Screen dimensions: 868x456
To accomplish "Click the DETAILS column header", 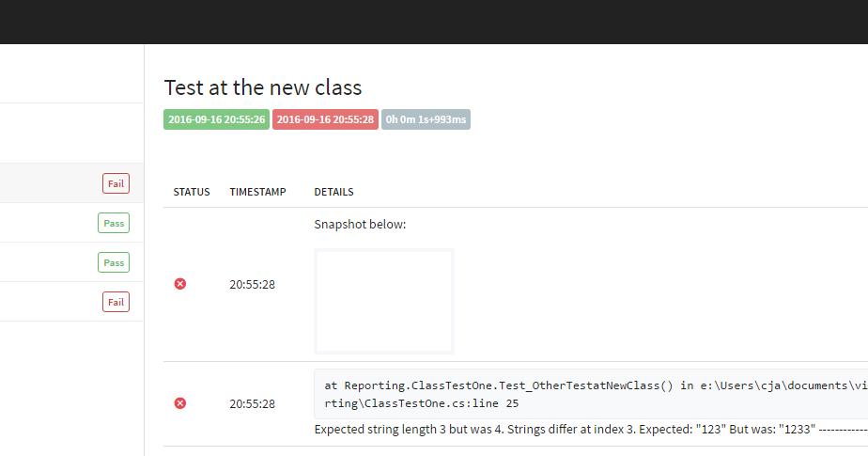I will coord(334,192).
